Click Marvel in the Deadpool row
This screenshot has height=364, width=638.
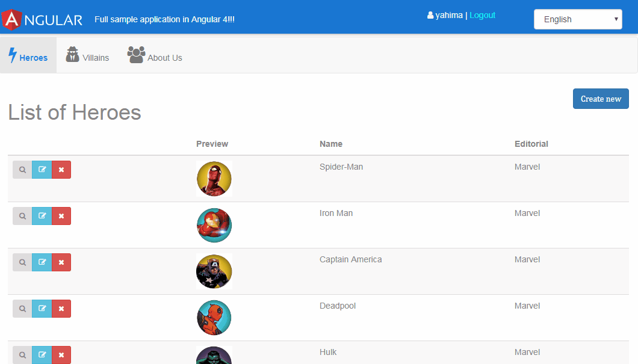527,306
